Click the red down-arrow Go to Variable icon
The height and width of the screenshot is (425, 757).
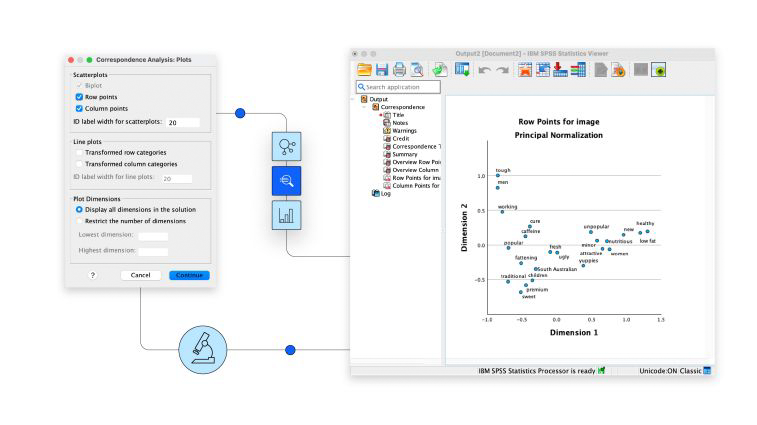(561, 70)
